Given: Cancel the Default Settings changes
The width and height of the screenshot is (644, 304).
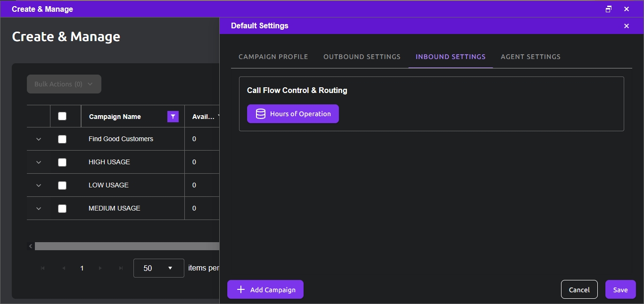Looking at the screenshot, I should point(579,289).
